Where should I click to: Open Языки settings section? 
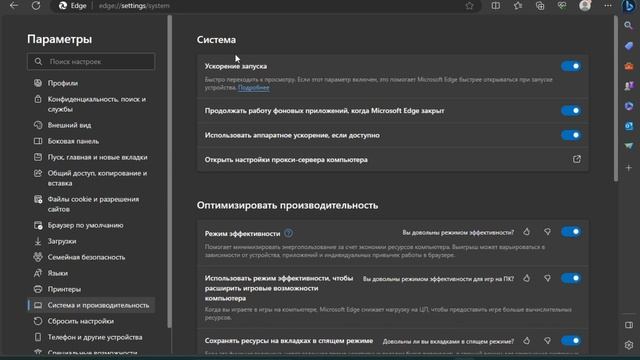tap(91, 273)
